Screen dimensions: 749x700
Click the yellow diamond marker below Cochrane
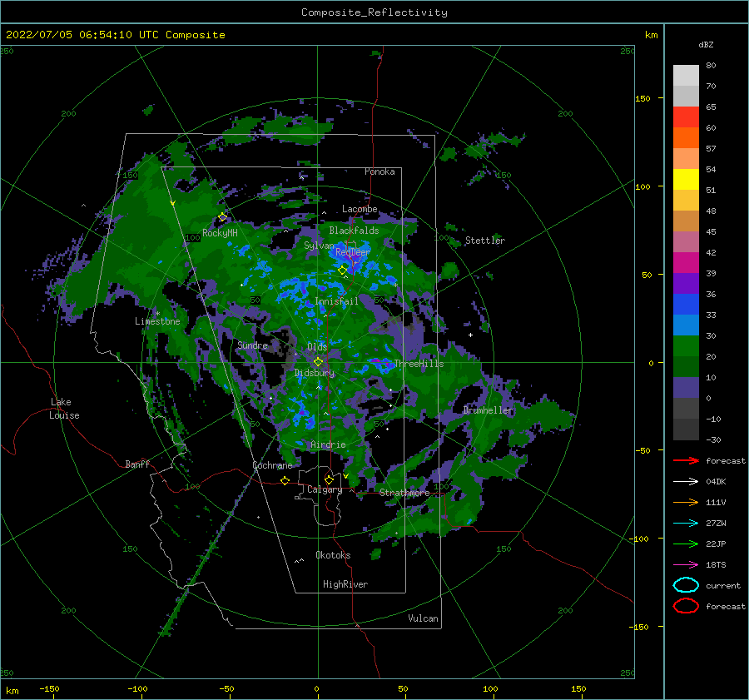coord(285,480)
